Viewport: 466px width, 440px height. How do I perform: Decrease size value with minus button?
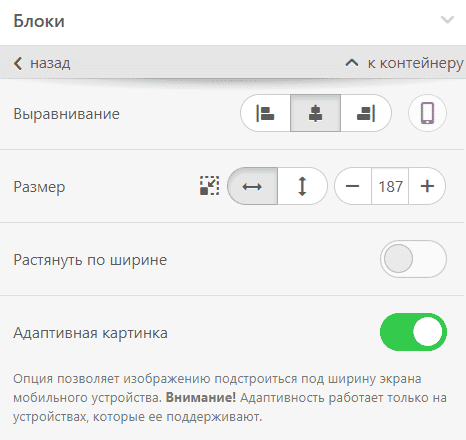353,186
